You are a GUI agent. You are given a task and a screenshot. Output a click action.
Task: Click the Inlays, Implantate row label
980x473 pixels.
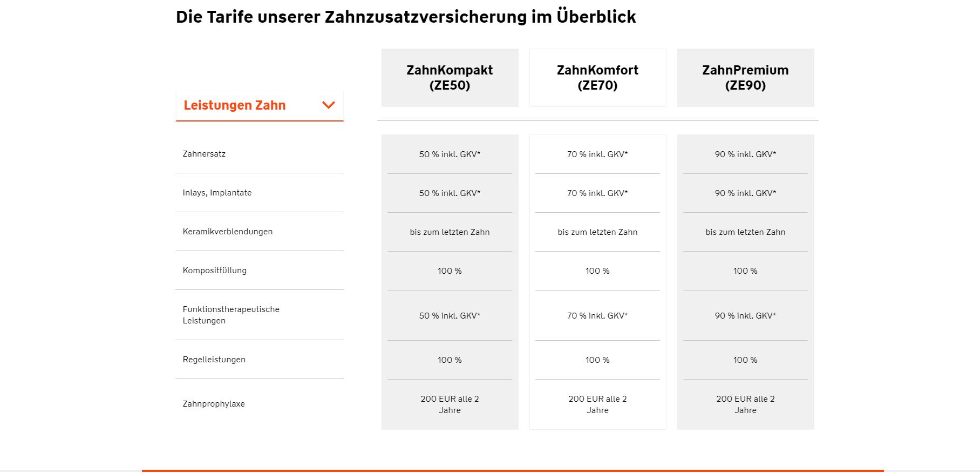(x=217, y=193)
